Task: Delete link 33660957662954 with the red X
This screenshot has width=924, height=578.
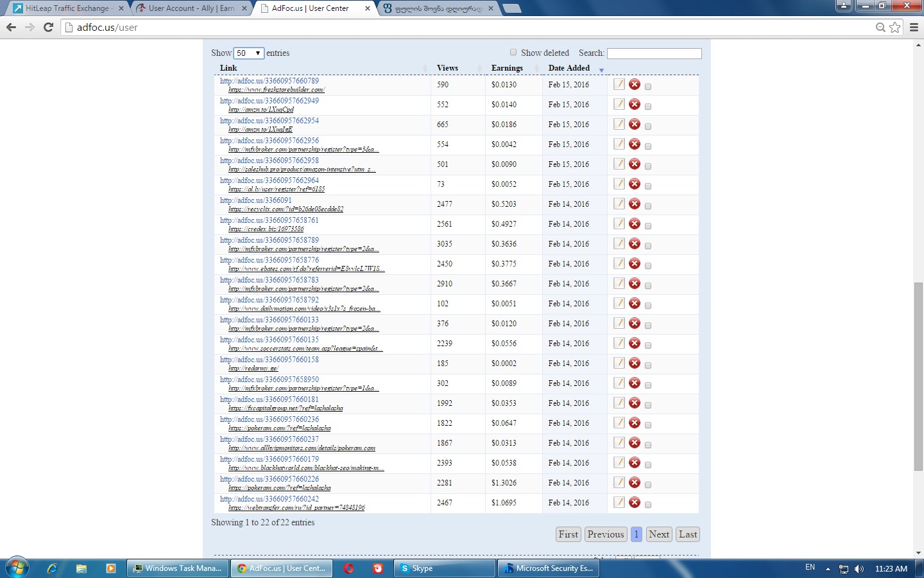Action: (635, 124)
